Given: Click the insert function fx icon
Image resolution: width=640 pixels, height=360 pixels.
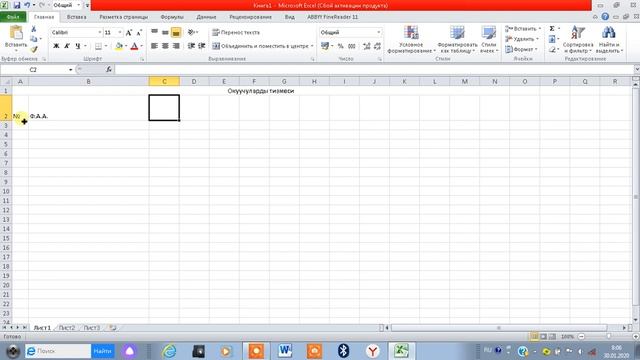Looking at the screenshot, I should tap(109, 69).
